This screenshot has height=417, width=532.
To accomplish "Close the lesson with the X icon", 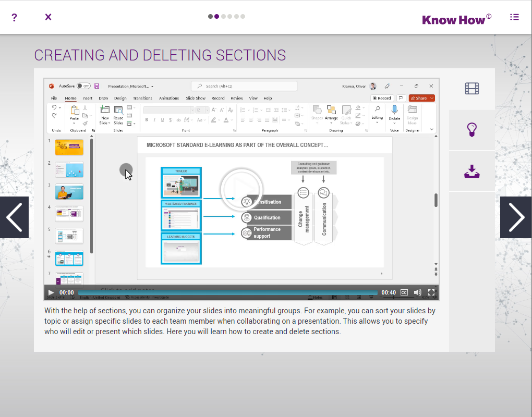I will tap(48, 17).
